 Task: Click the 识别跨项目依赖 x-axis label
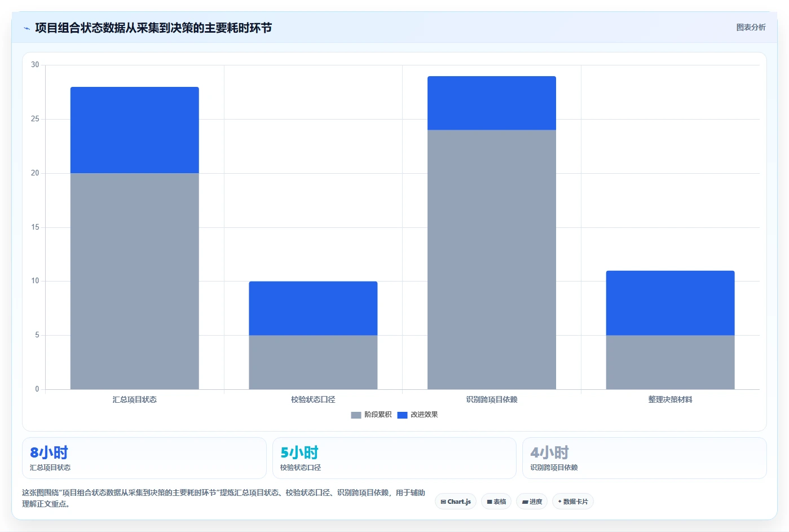pyautogui.click(x=492, y=399)
